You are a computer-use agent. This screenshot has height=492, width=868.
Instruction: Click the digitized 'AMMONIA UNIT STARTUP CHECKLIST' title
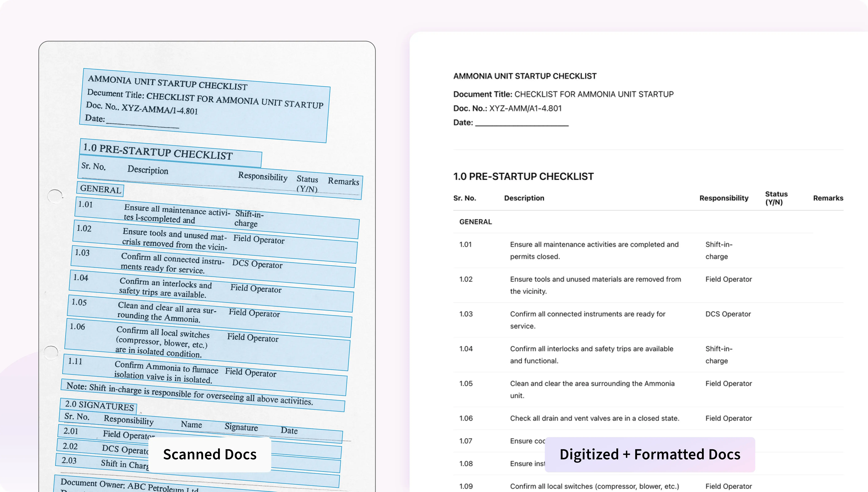click(x=525, y=76)
